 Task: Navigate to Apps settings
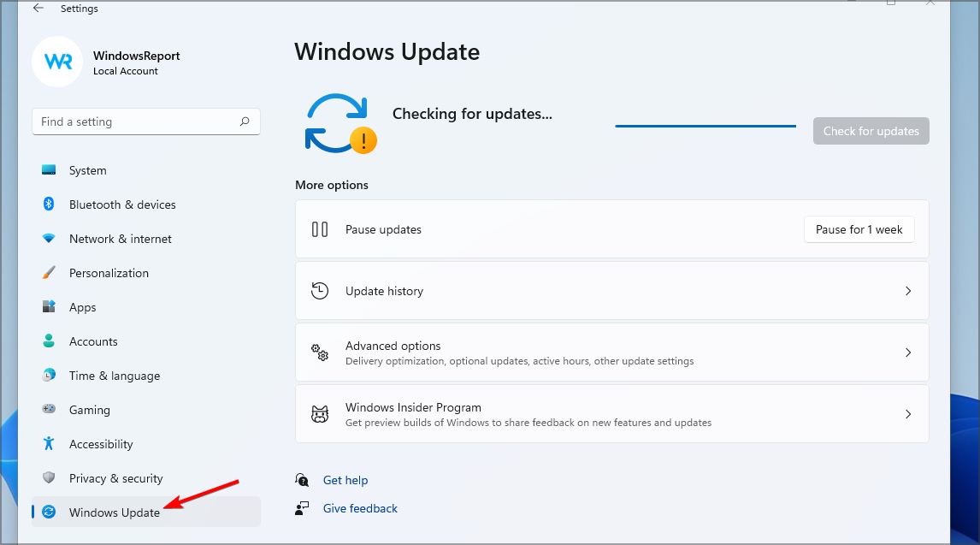tap(146, 307)
